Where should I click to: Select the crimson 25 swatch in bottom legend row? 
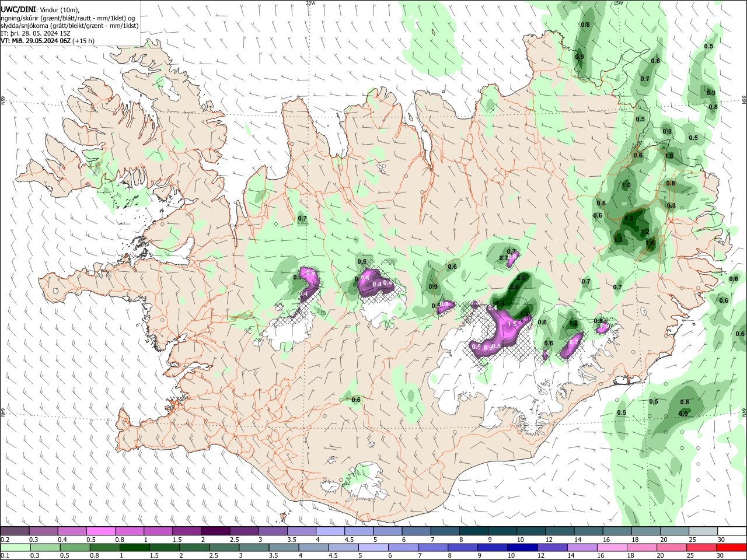click(x=701, y=547)
